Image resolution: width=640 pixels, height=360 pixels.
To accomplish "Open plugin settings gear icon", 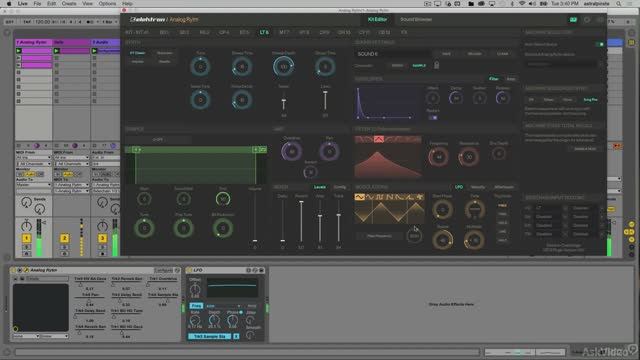I will tap(587, 20).
